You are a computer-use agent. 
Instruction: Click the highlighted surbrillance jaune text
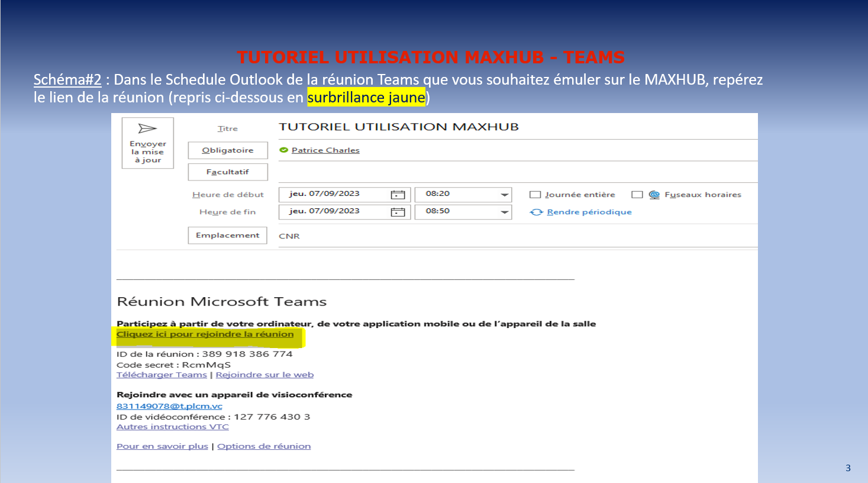pos(366,97)
